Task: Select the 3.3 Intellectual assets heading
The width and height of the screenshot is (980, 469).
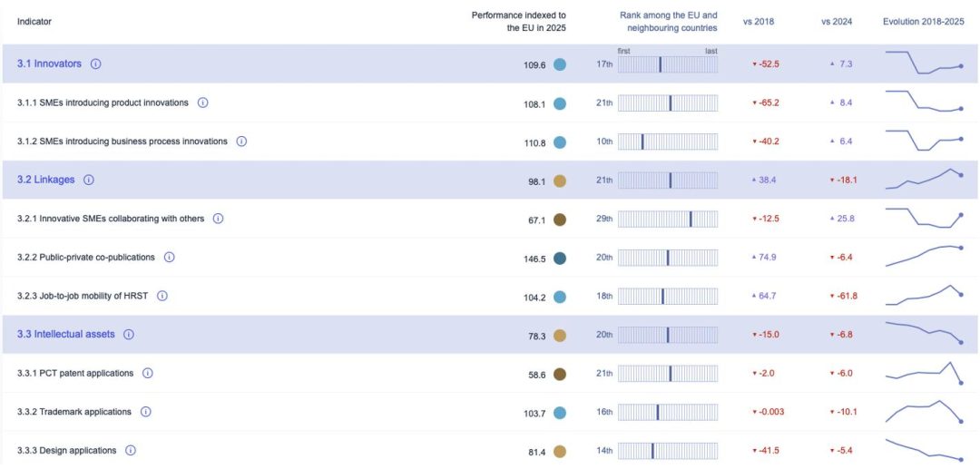Action: [x=65, y=335]
